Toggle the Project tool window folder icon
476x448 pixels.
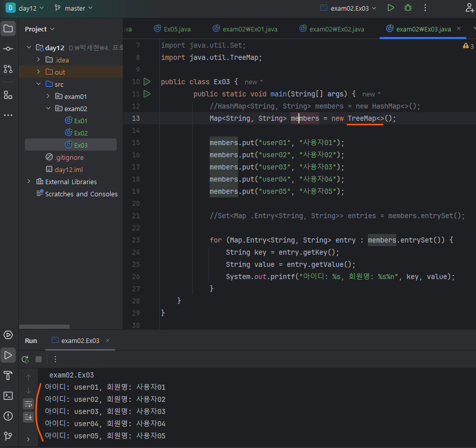click(x=8, y=28)
